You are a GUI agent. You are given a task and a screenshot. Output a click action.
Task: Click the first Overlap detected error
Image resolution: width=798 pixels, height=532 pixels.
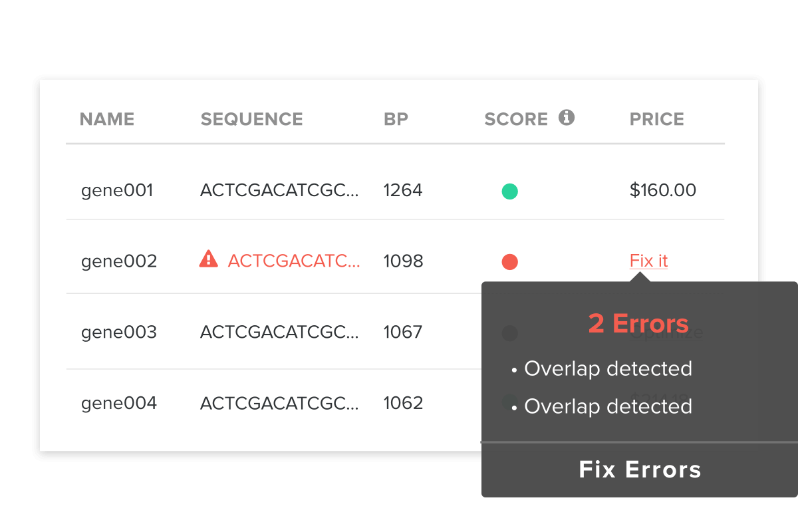[x=608, y=368]
